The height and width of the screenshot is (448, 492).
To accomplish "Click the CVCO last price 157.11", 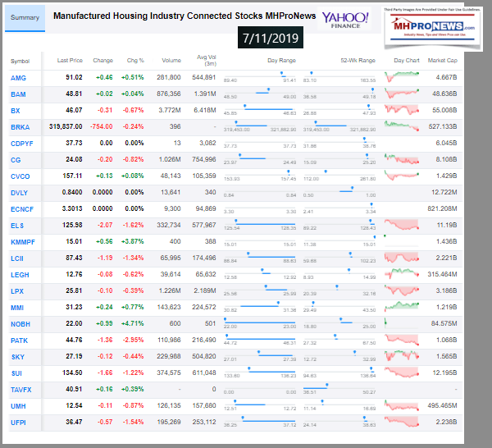I will click(x=72, y=176).
